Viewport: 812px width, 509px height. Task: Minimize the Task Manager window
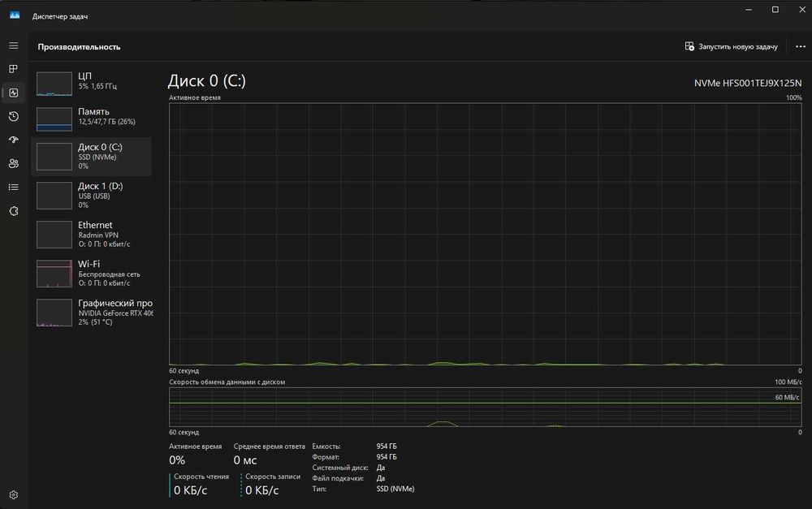pos(749,9)
